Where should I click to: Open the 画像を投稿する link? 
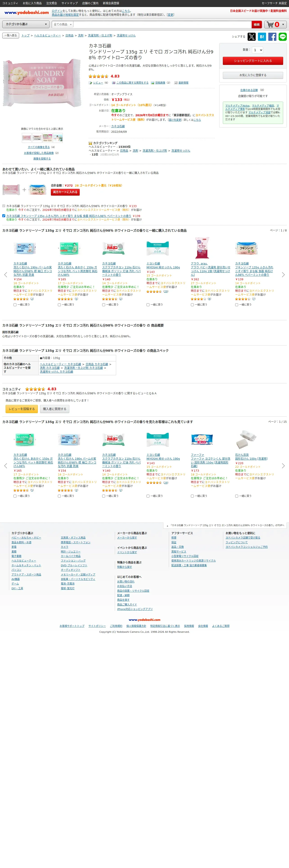coord(42,158)
